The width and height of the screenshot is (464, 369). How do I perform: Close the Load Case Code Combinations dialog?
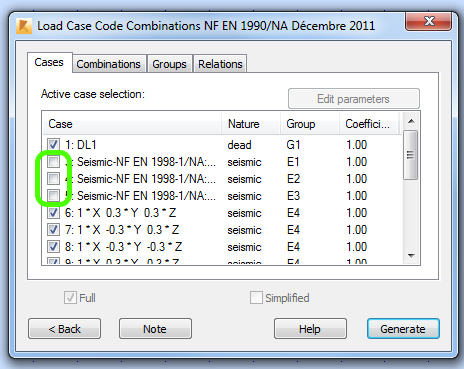point(429,21)
